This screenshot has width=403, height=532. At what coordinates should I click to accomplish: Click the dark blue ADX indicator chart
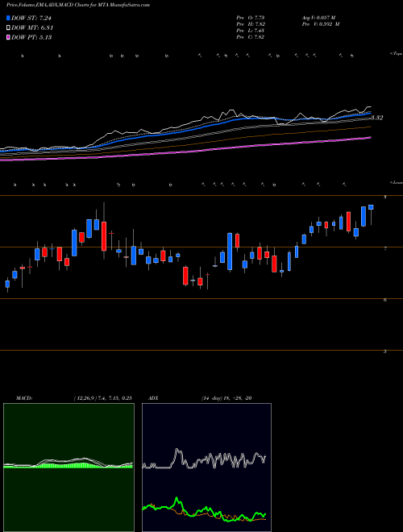(206, 468)
